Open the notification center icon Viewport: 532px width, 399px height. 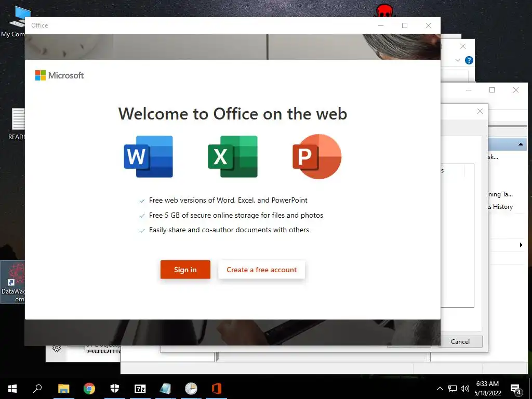point(515,389)
